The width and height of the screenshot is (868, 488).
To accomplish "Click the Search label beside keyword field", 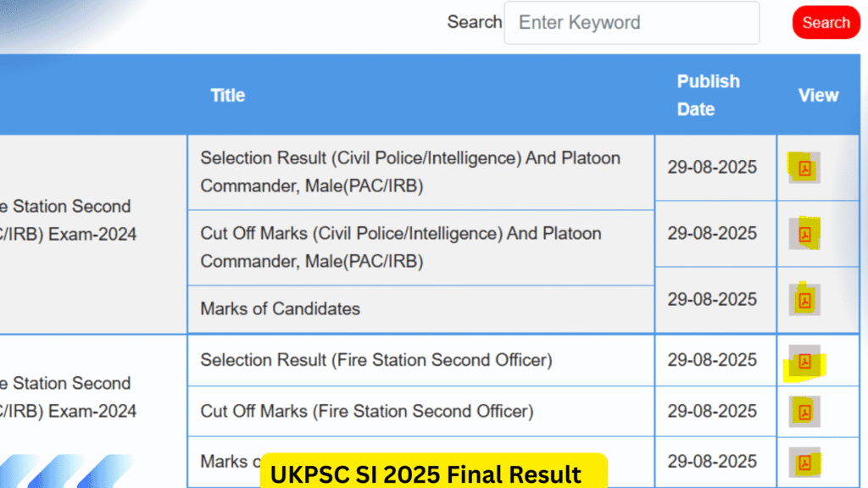I will (475, 22).
